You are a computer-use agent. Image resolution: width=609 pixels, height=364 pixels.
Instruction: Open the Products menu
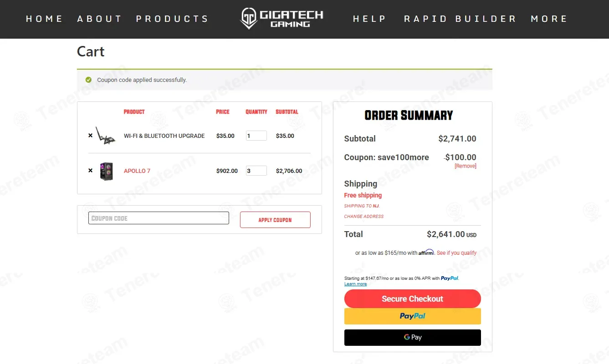point(172,19)
